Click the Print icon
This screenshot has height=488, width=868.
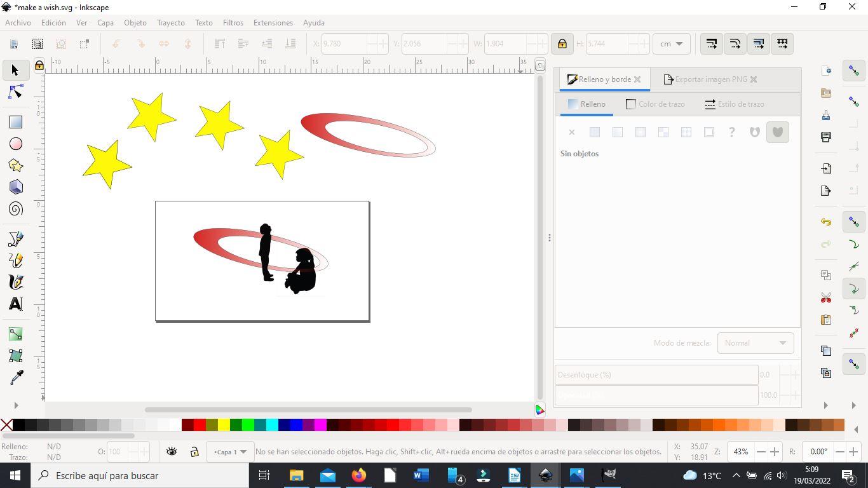pos(826,137)
